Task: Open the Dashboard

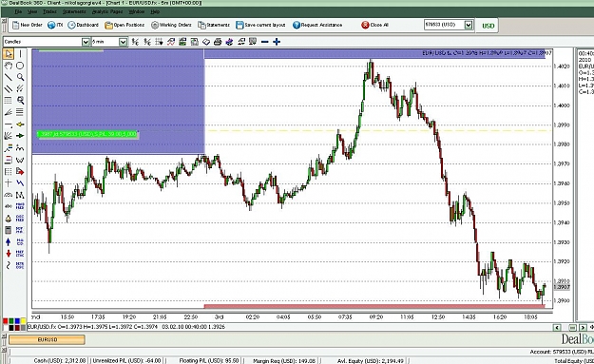Action: click(84, 25)
